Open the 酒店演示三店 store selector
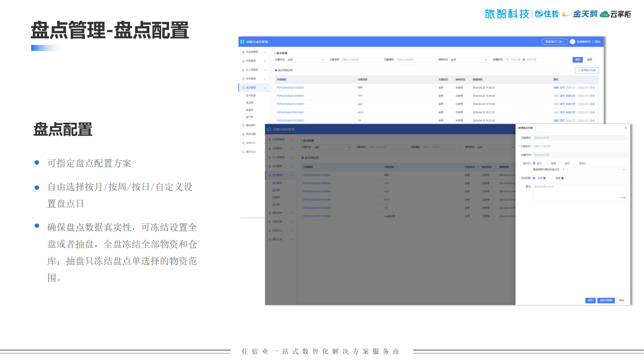The image size is (644, 362). pos(554,42)
